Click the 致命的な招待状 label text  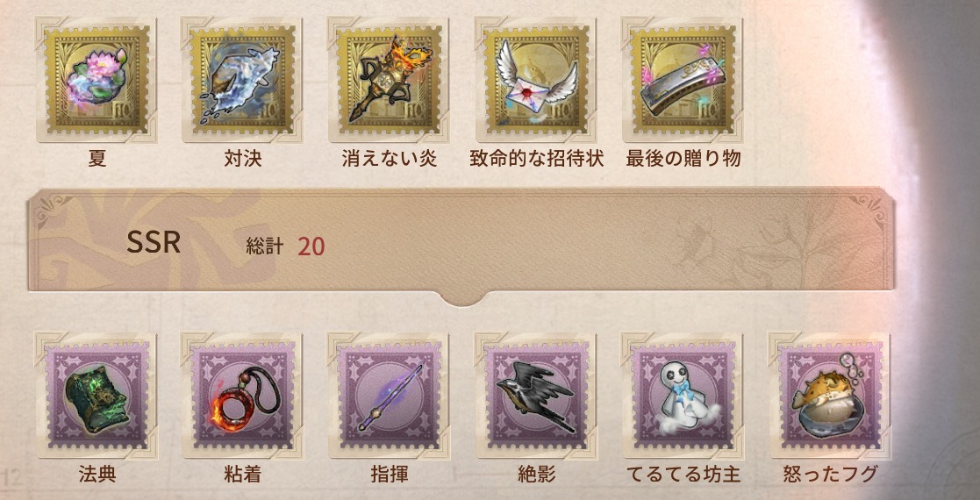(536, 159)
